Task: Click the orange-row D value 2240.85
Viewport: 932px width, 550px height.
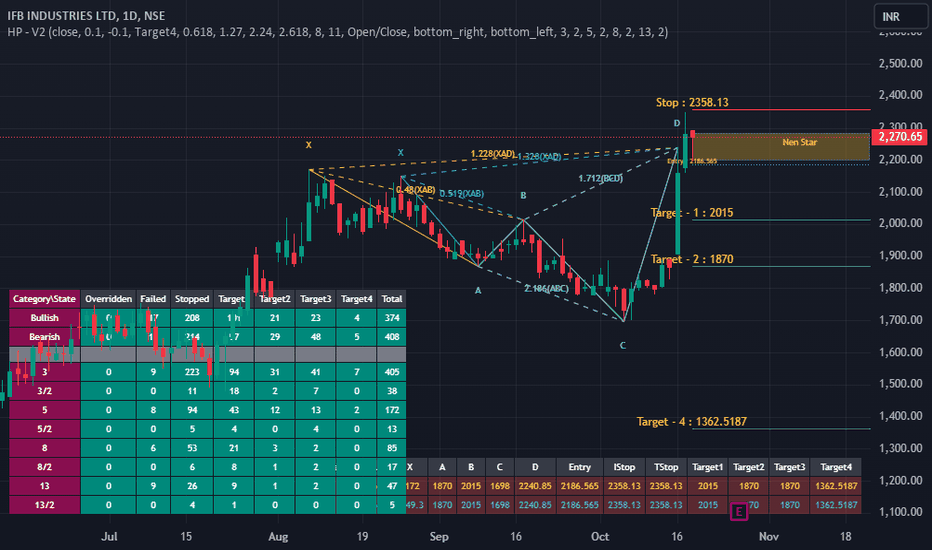Action: 535,486
